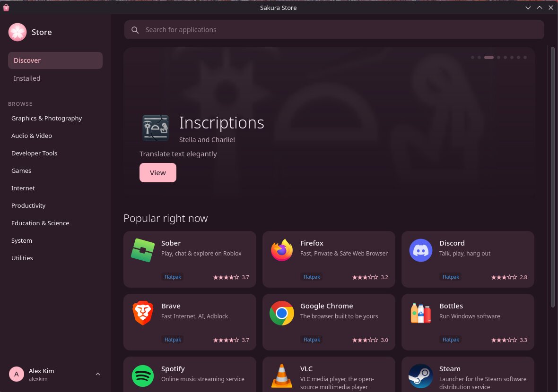Click the Inscriptions app icon in banner
558x392 pixels.
[156, 128]
